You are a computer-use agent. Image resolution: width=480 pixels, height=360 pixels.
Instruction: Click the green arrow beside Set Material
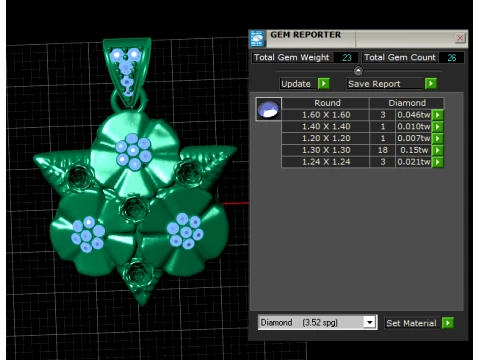(x=448, y=323)
